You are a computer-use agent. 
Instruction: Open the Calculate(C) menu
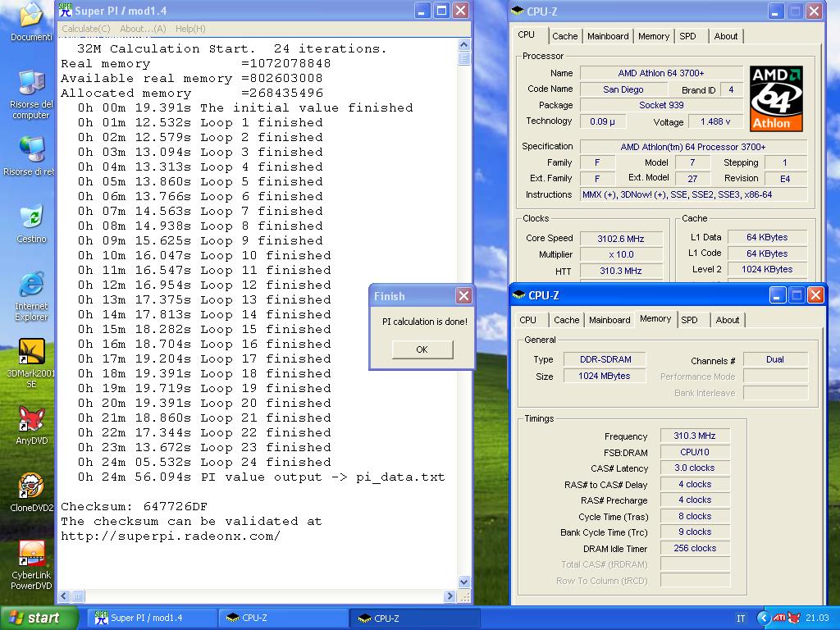pos(85,29)
